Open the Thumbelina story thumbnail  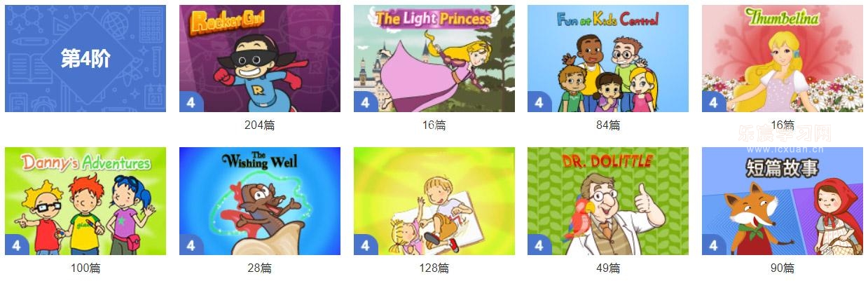click(x=783, y=59)
